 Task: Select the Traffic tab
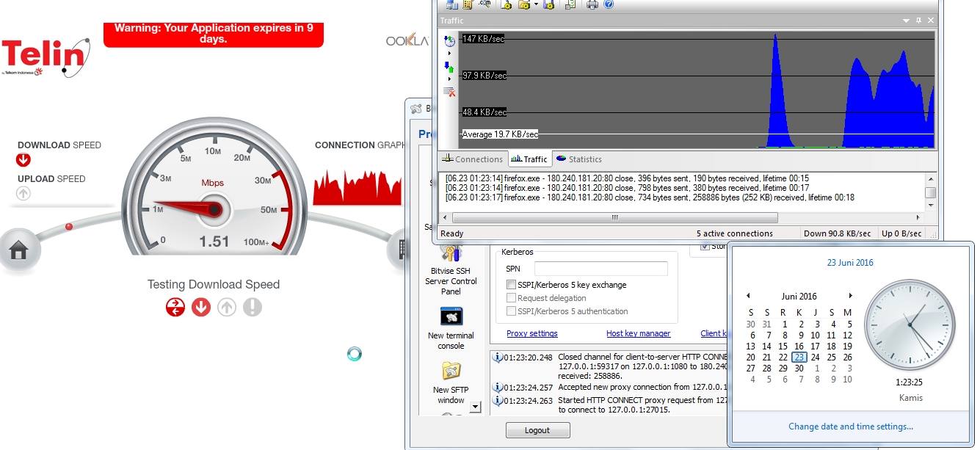coord(529,159)
